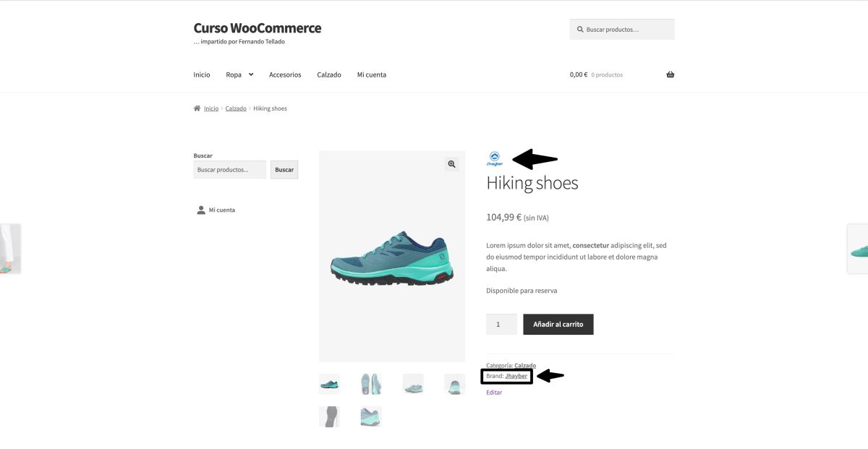This screenshot has height=449, width=868.
Task: Switch to the Accesorios navigation item
Action: [x=285, y=74]
